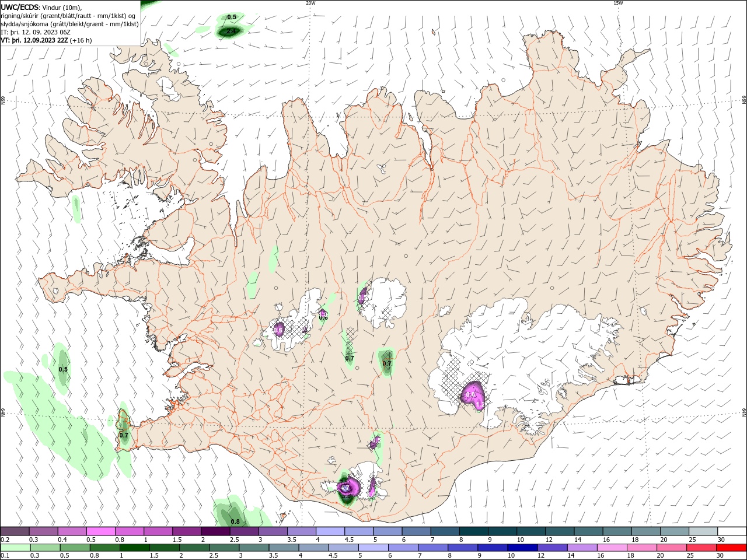Click the 'Vindur (10m),' header text

[62, 8]
